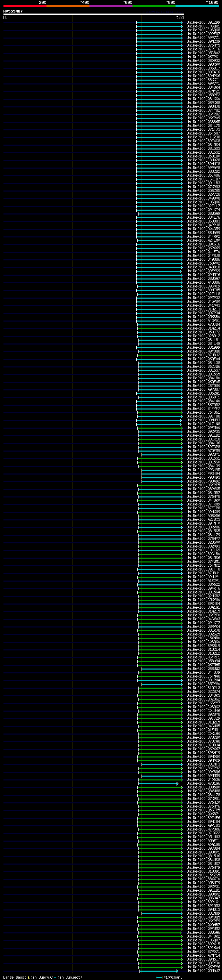Open hit UniRef100_A9PEQ7
This screenshot has height=980, width=222.
tap(203, 34)
